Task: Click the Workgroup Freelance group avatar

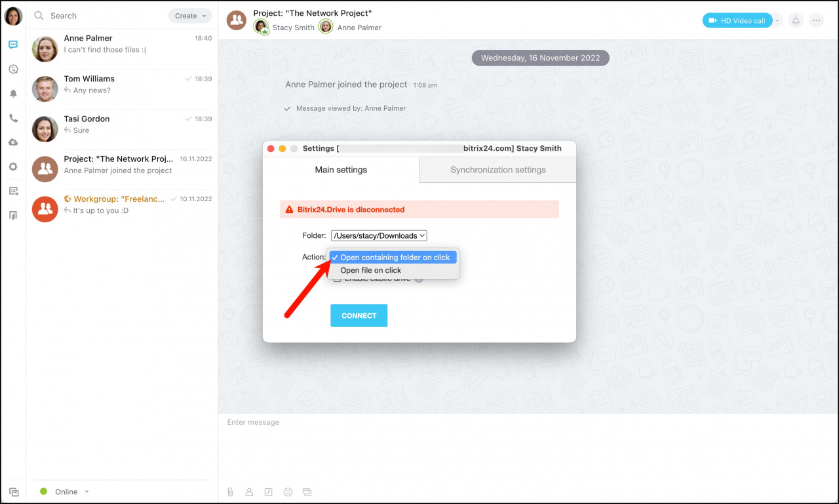Action: tap(45, 209)
